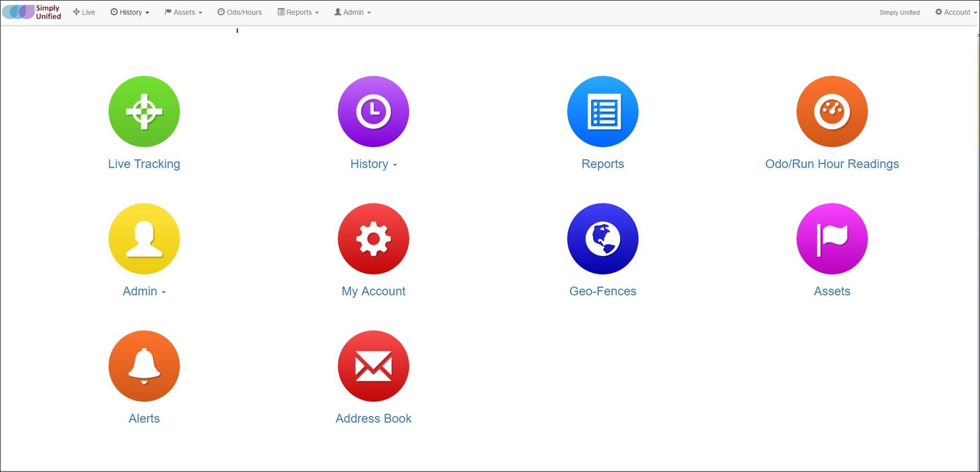Click the yellow Admin user icon
980x472 pixels.
(x=144, y=239)
